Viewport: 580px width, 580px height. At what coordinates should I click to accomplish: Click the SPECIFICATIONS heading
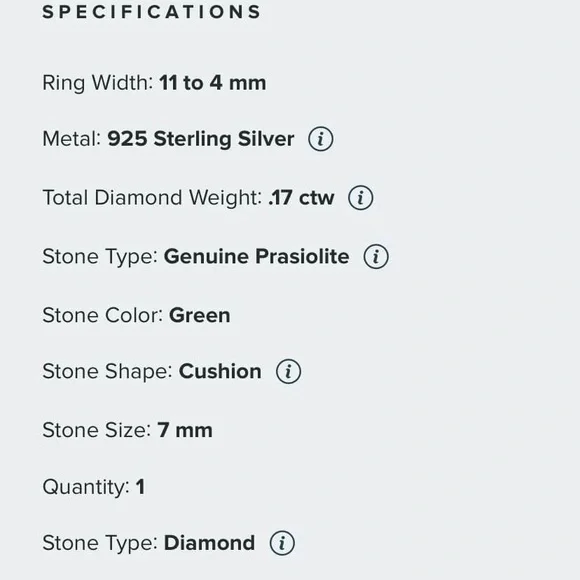[x=152, y=11]
